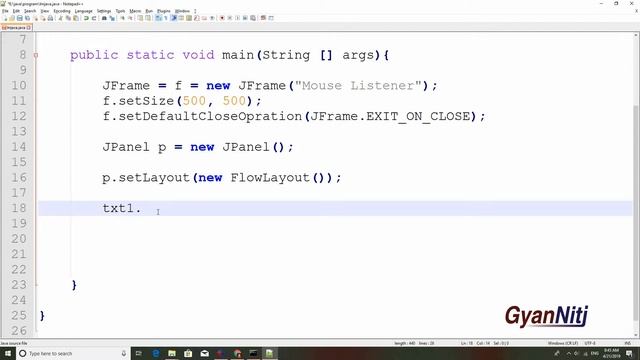Click line number 18 in the margin
The image size is (640, 360).
(19, 208)
